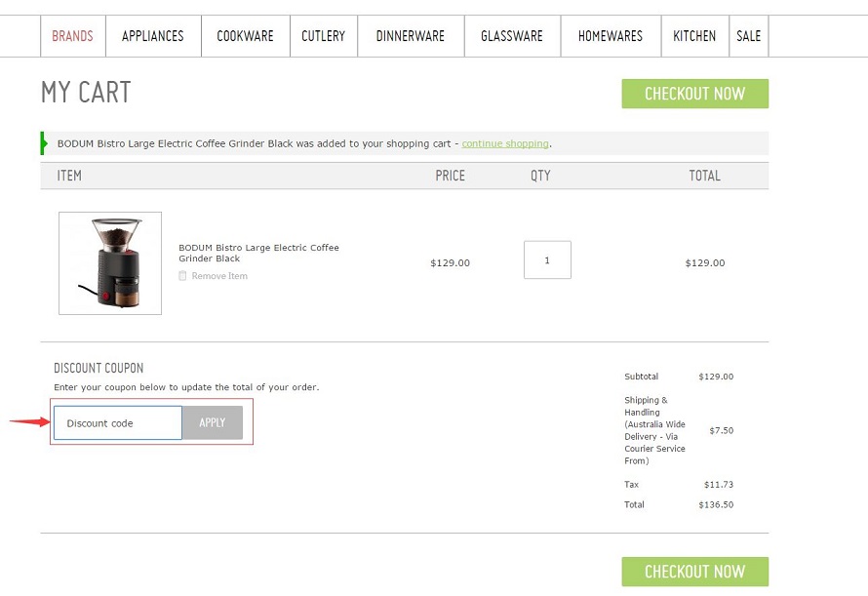Open the BODUM coffee grinder product thumbnail
The height and width of the screenshot is (596, 868).
[x=109, y=262]
